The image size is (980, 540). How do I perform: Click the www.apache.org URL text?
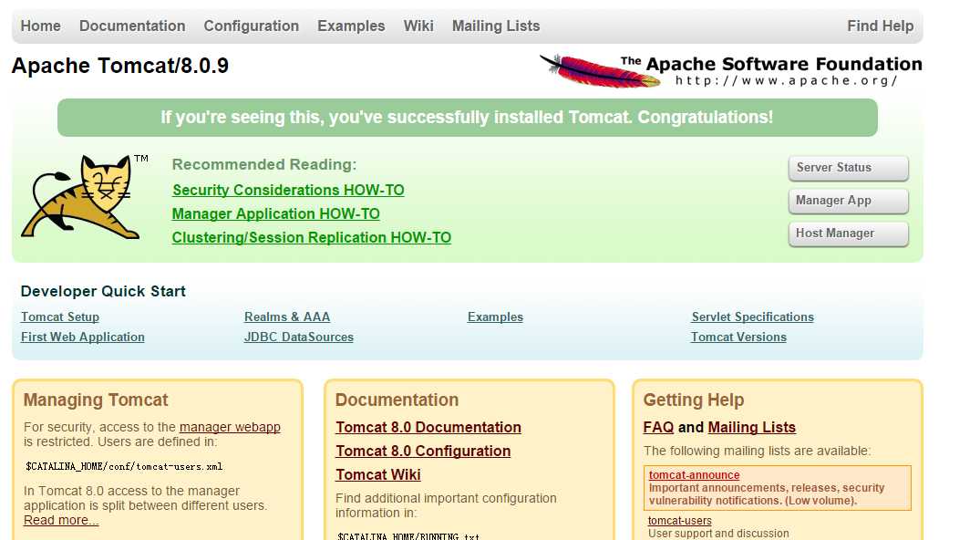tap(786, 80)
